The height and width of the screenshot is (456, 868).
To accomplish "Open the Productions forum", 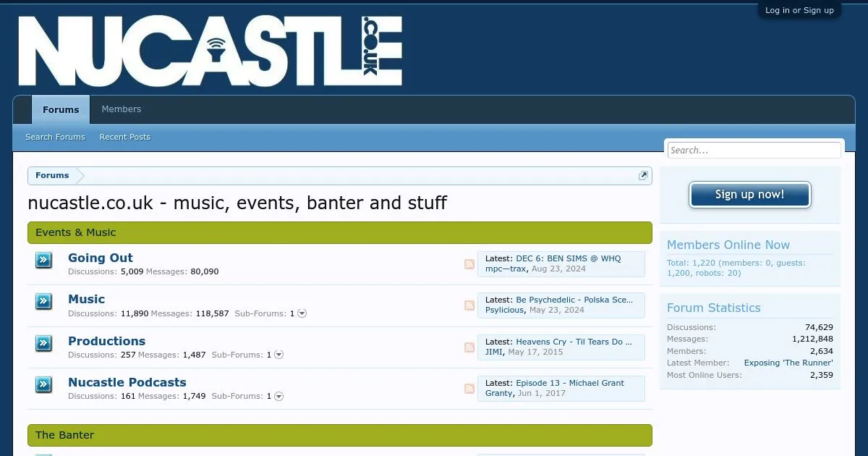I will point(107,341).
